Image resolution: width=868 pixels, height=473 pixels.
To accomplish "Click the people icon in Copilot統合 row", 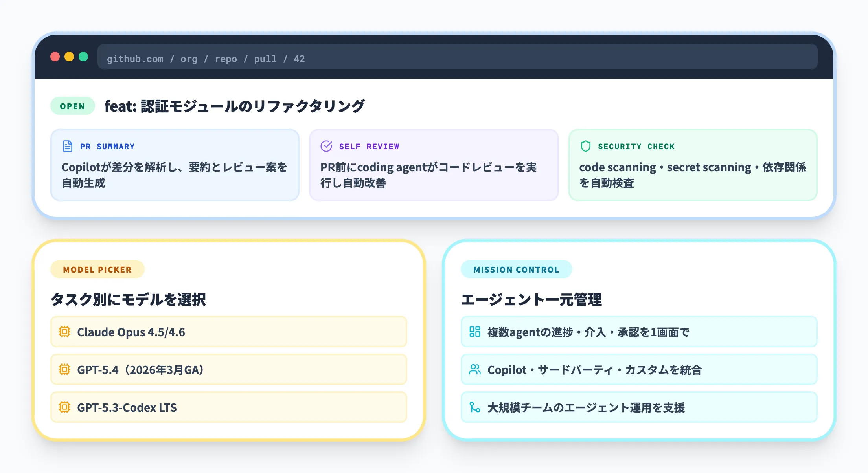I will (476, 369).
